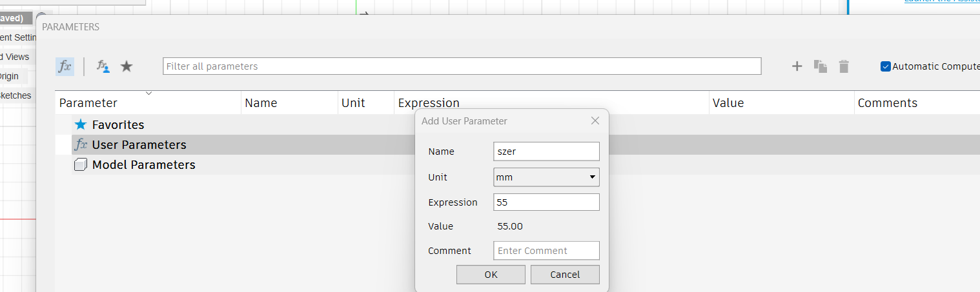
Task: Click the Comments column header
Action: pos(917,102)
